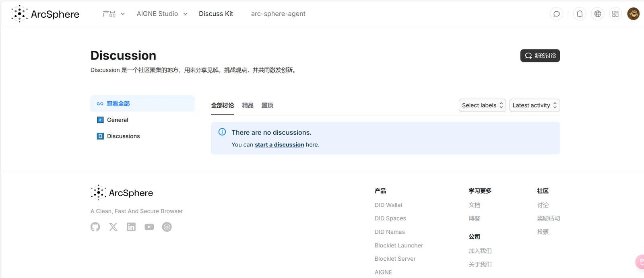Open 投票 footer link
Image resolution: width=644 pixels, height=278 pixels.
[x=543, y=232]
